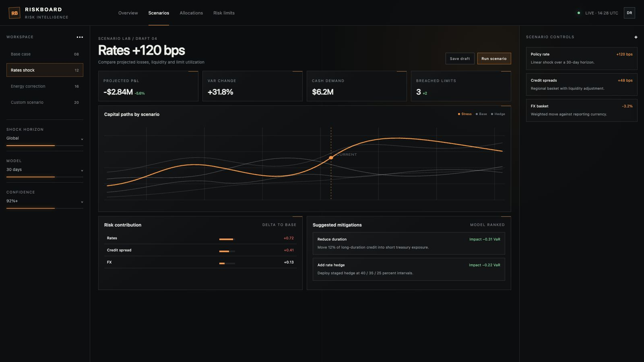This screenshot has height=362, width=644.
Task: Add a new scenario control with plus icon
Action: tap(636, 37)
